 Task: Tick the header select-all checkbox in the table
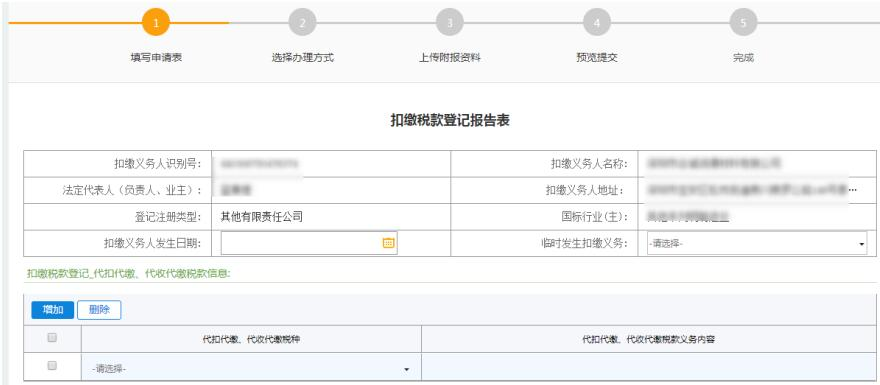pos(52,338)
